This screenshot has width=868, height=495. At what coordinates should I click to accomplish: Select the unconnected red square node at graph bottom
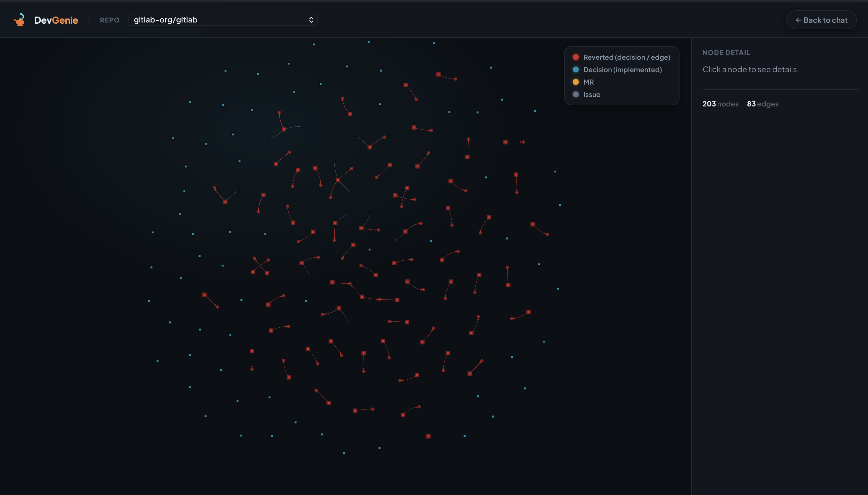point(428,436)
